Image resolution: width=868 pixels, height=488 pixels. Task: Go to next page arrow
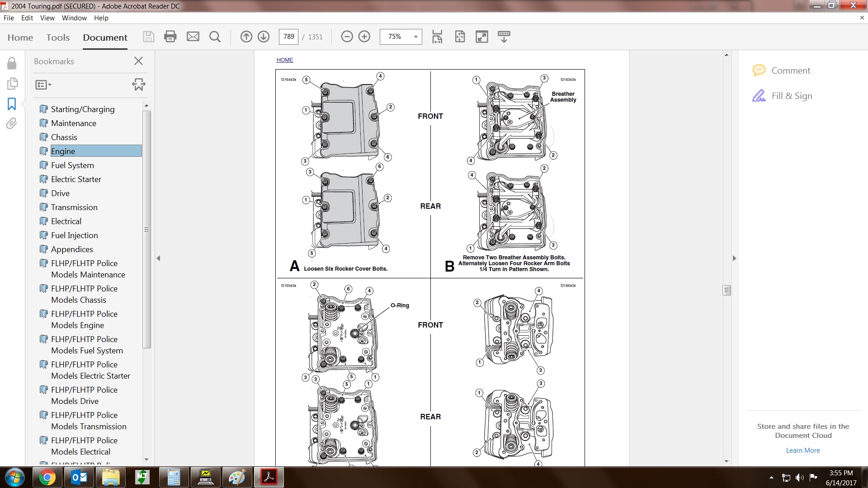point(264,37)
